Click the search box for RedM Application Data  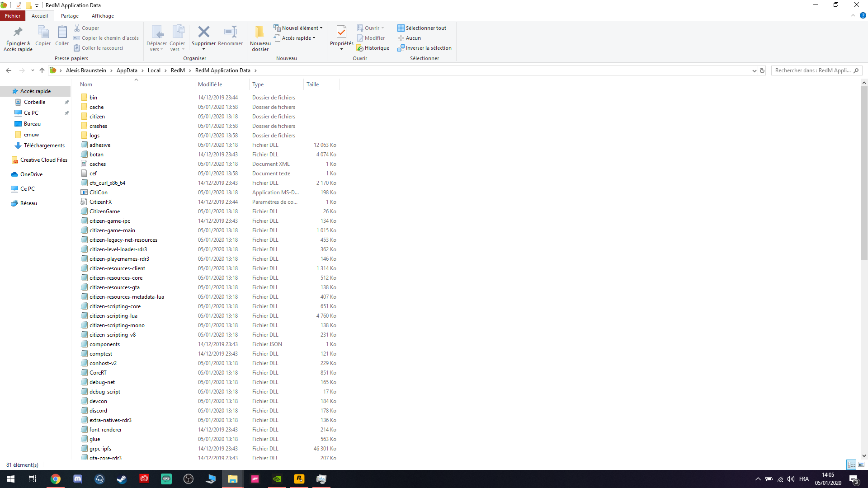click(816, 70)
